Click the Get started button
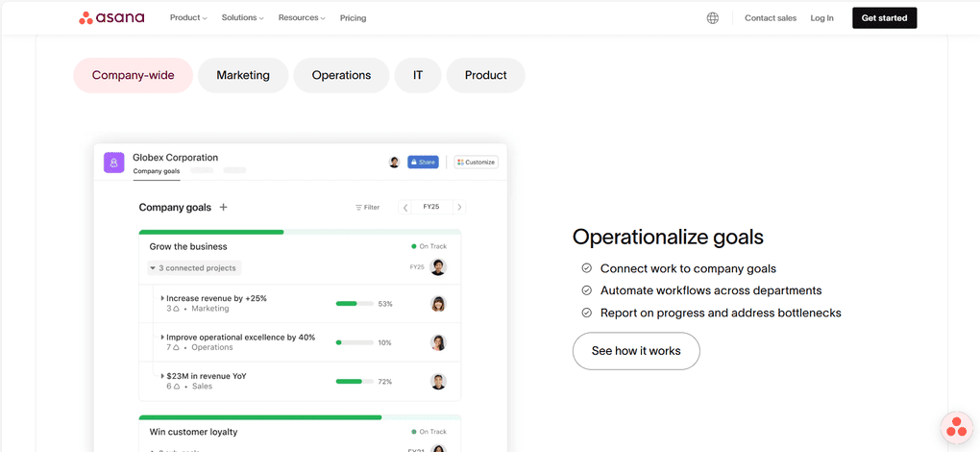 (x=884, y=18)
